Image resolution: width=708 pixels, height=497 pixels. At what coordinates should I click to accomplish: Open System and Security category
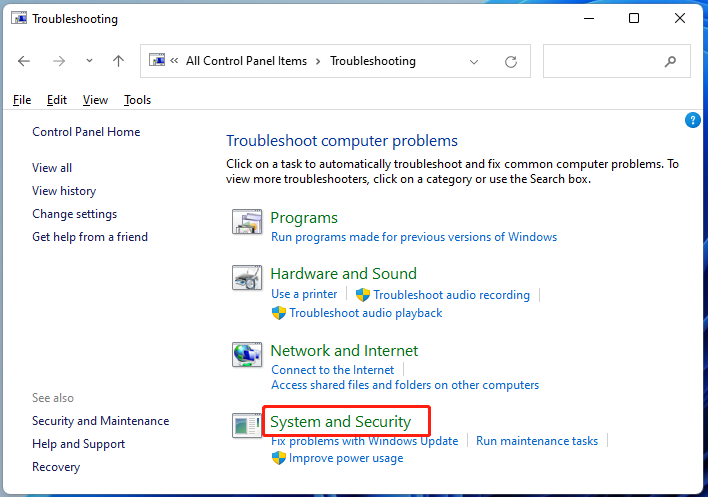tap(340, 422)
